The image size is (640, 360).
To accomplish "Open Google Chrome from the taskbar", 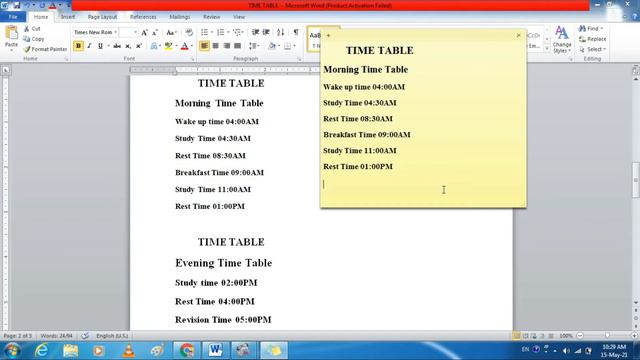I will coord(187,350).
